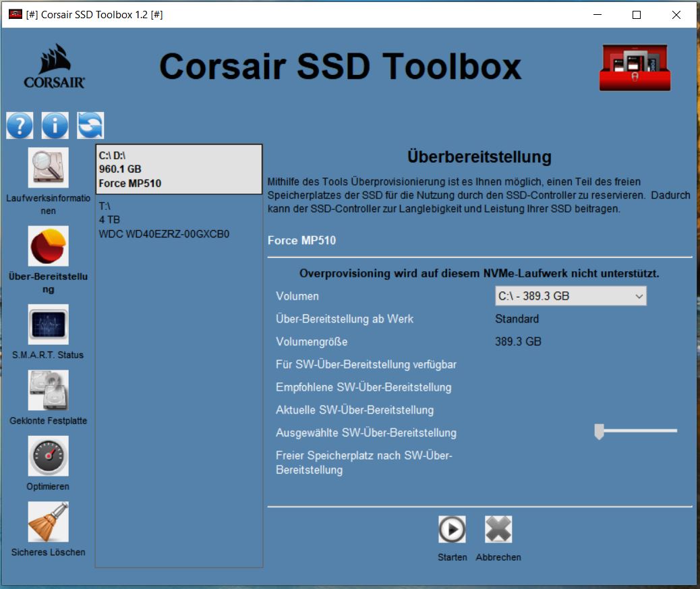
Task: Click the Standard value text
Action: tap(517, 319)
